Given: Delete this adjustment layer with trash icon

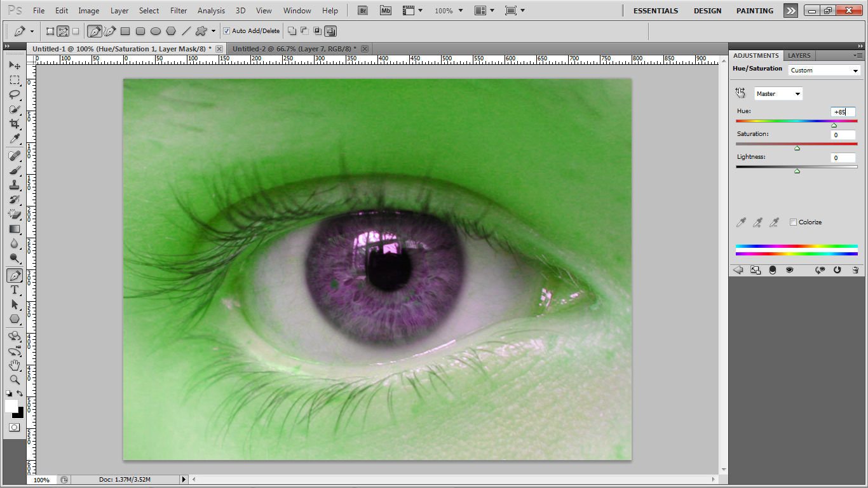Looking at the screenshot, I should [855, 270].
